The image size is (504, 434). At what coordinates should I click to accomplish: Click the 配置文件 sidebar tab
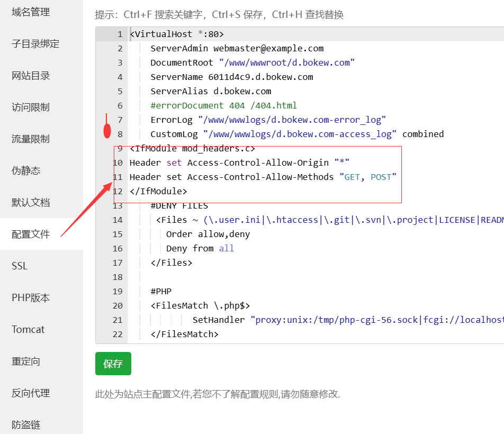point(31,234)
